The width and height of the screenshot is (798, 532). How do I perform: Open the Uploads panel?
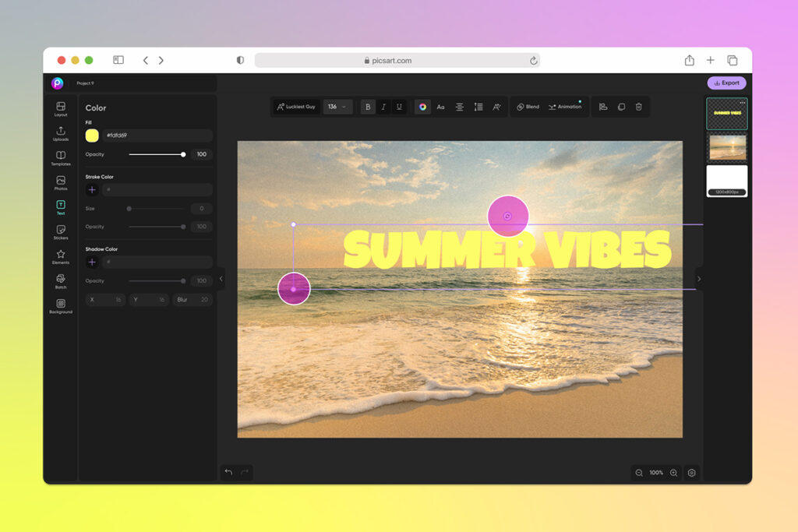60,132
